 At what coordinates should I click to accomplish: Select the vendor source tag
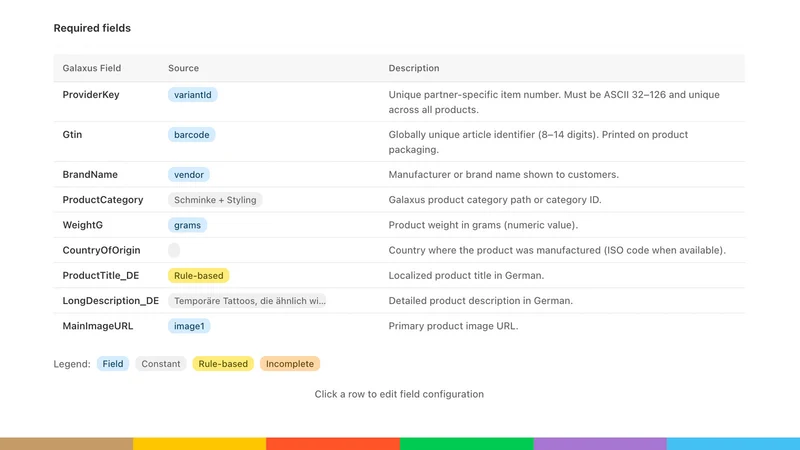point(189,174)
